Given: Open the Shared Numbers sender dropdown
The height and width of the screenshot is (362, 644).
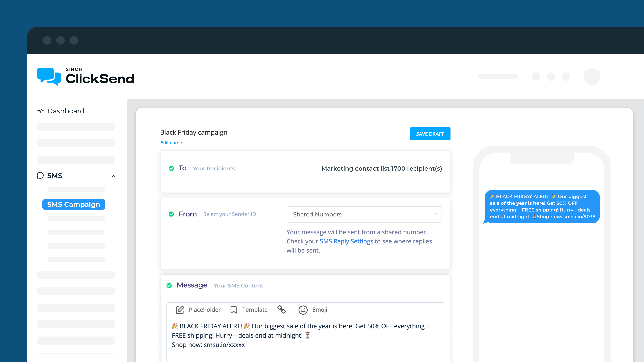Looking at the screenshot, I should [364, 214].
